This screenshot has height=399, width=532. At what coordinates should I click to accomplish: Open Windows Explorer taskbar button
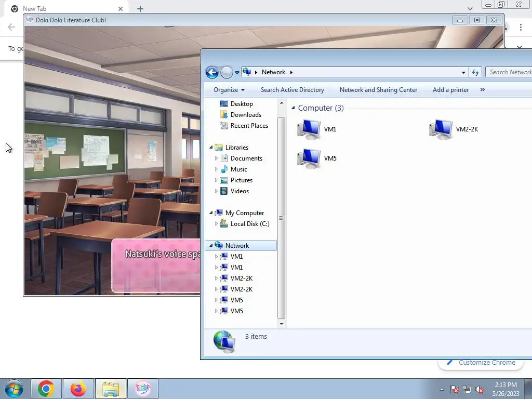(111, 389)
